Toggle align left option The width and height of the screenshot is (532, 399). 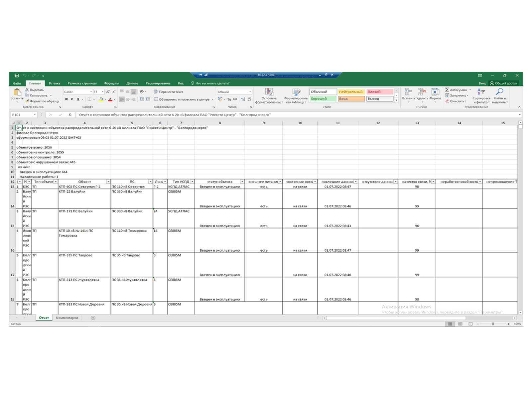[122, 99]
